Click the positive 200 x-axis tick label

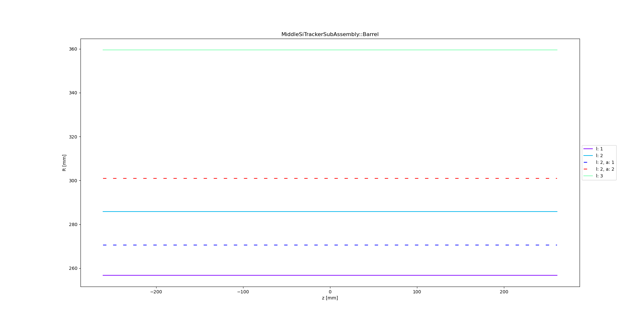504,292
